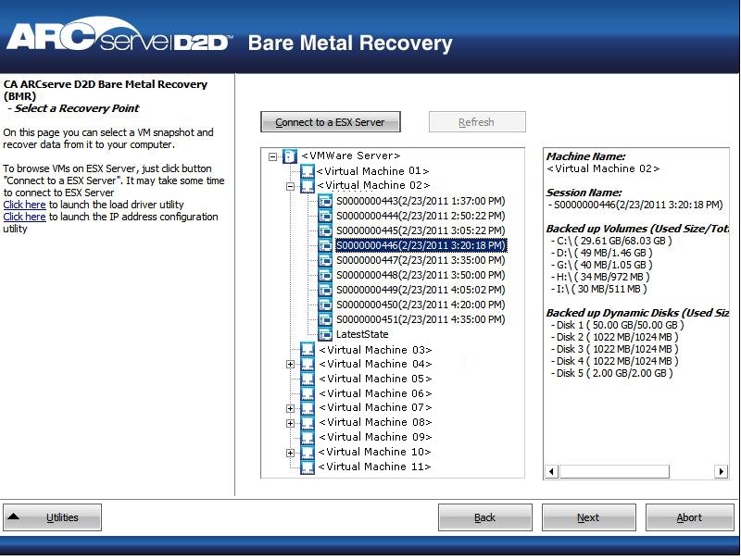Open the IP address configuration utility link
This screenshot has width=741, height=560.
tap(25, 217)
